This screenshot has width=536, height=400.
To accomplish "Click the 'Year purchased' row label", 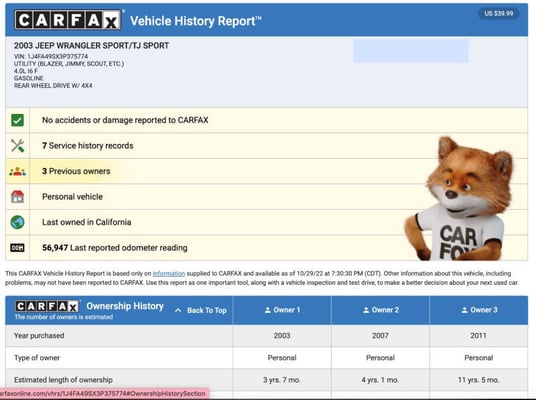I will click(39, 336).
